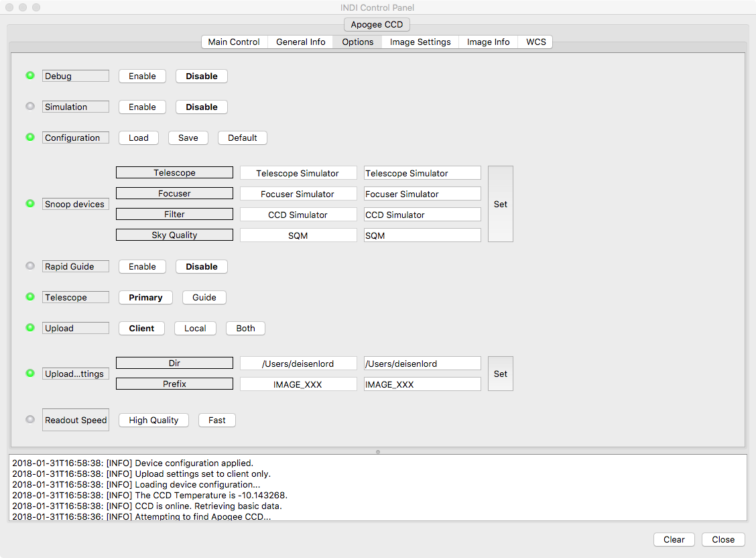Click log line about CCD Temperature -10.143268

coord(150,495)
